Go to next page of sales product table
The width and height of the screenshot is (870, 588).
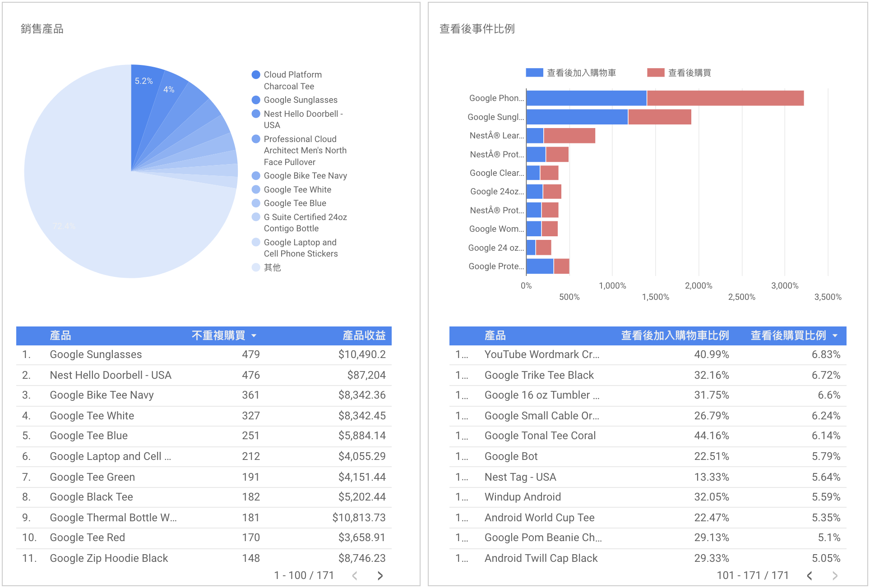380,575
